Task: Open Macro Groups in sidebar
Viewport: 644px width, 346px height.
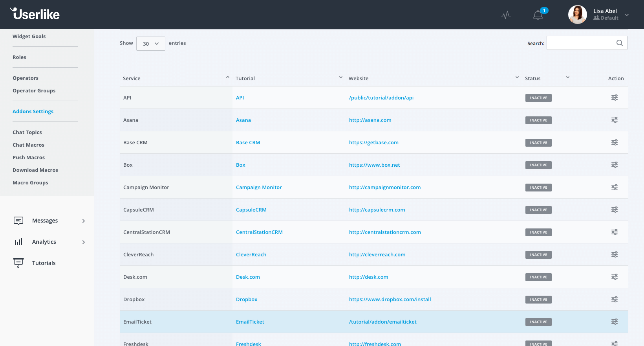Action: tap(30, 182)
